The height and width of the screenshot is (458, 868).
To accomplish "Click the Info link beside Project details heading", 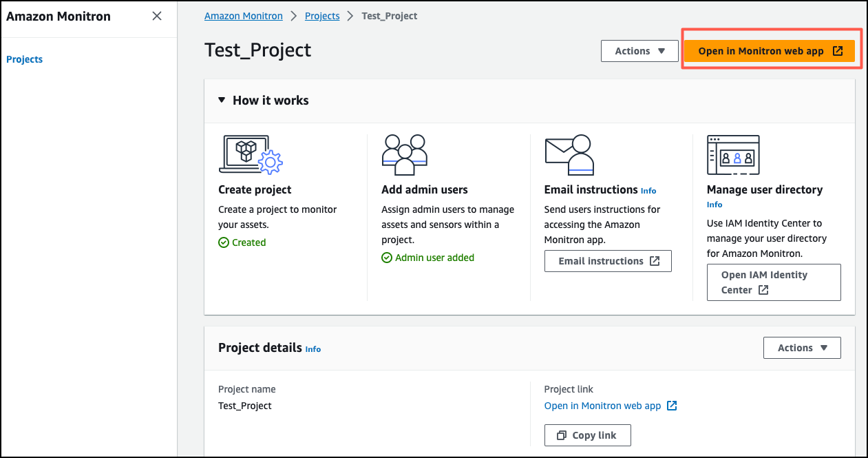I will [313, 349].
